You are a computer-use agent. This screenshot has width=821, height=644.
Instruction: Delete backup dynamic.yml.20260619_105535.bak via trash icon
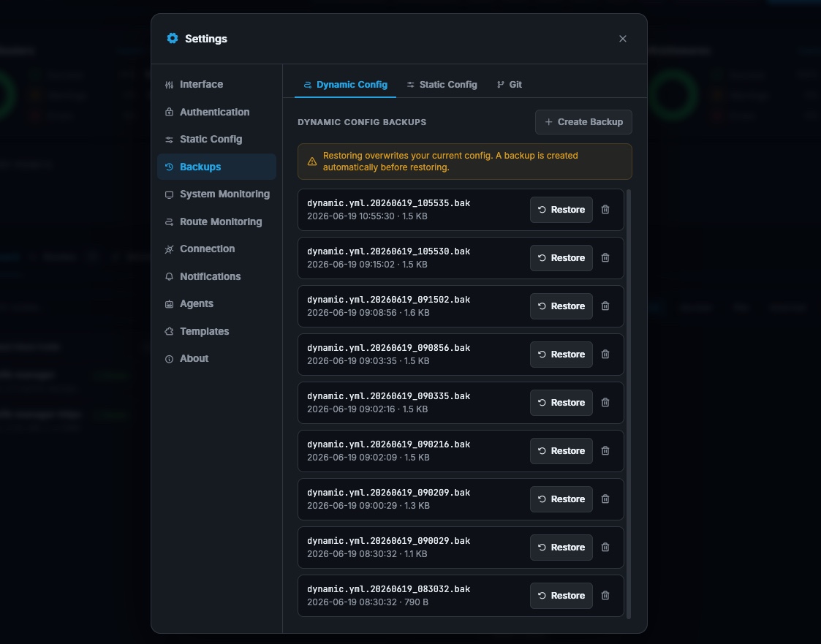pyautogui.click(x=605, y=210)
